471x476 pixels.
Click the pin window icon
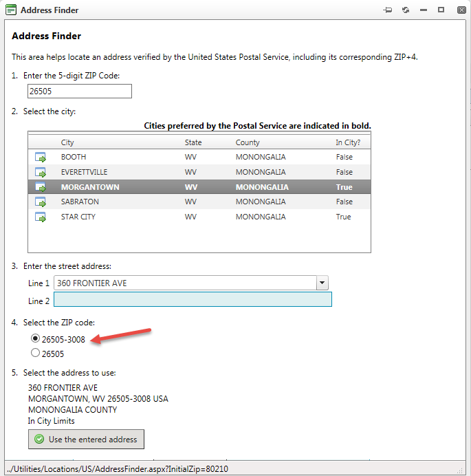[x=388, y=10]
